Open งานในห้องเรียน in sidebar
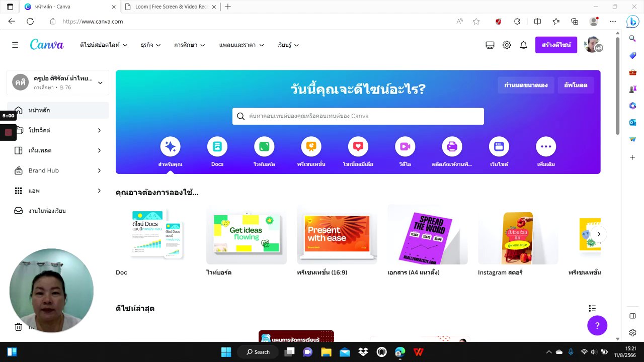This screenshot has height=362, width=644. [58, 211]
